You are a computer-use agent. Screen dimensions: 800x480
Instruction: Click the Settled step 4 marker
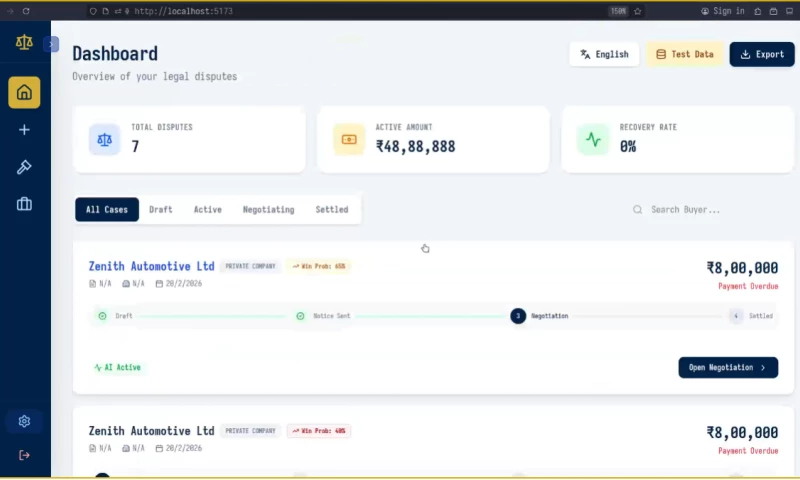click(x=736, y=316)
